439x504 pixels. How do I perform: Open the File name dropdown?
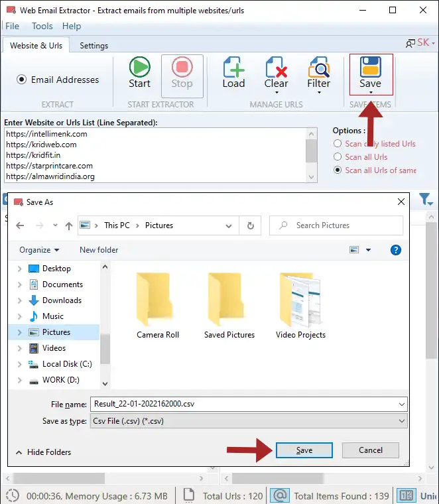(402, 404)
